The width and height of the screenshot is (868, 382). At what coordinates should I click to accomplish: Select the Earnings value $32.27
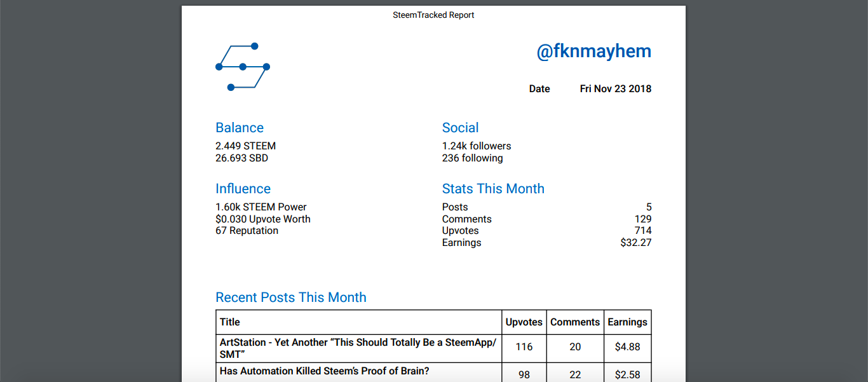[636, 243]
